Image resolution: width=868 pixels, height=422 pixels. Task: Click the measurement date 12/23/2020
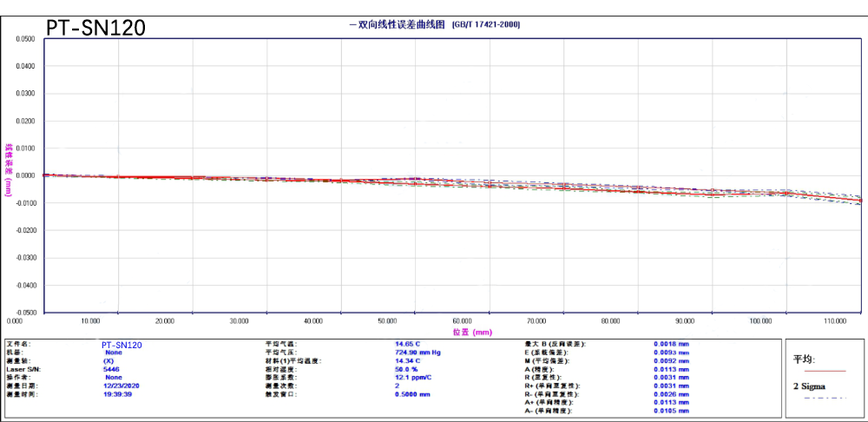(x=121, y=386)
